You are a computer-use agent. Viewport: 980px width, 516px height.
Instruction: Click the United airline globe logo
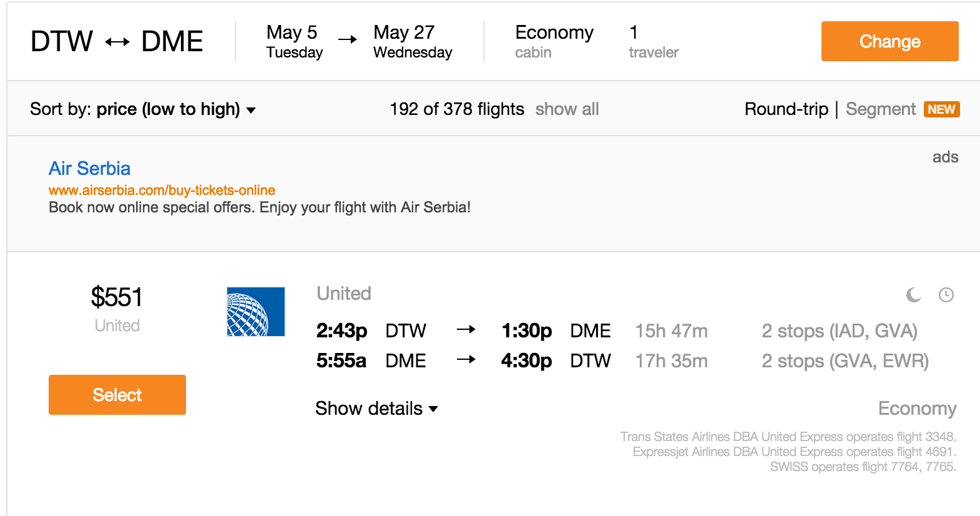256,312
